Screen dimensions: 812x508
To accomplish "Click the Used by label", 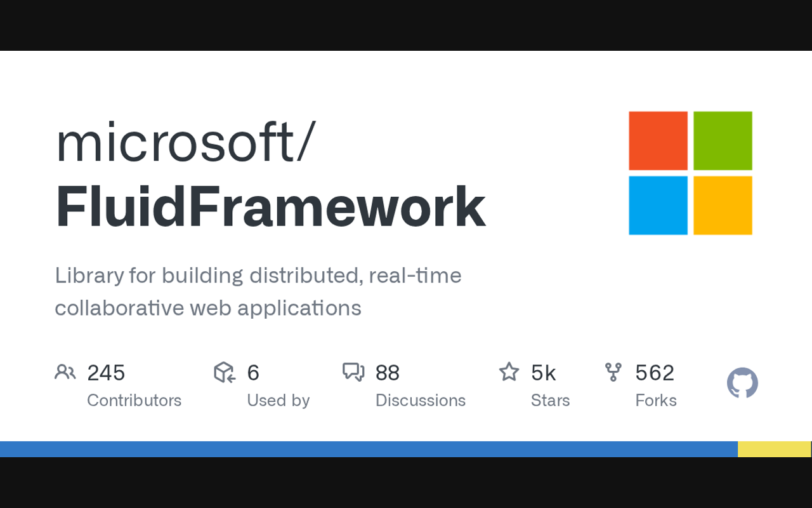I will [x=278, y=401].
